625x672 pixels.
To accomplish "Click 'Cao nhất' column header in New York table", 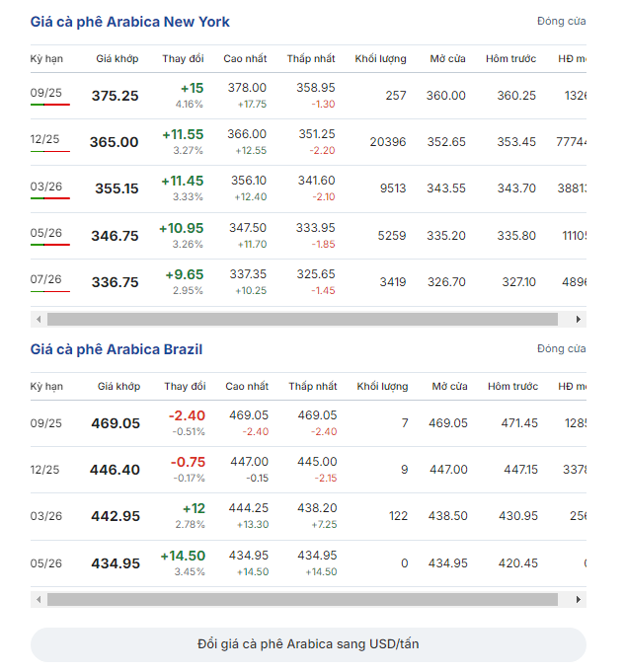I will [x=245, y=59].
